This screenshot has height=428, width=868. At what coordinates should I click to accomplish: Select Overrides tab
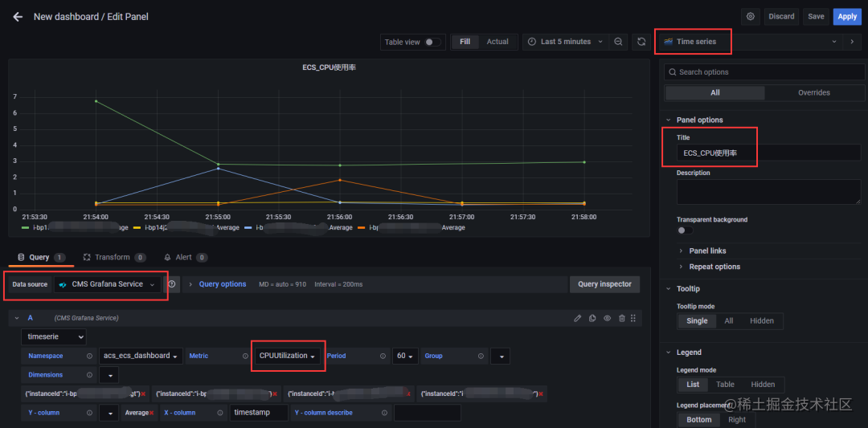click(813, 93)
